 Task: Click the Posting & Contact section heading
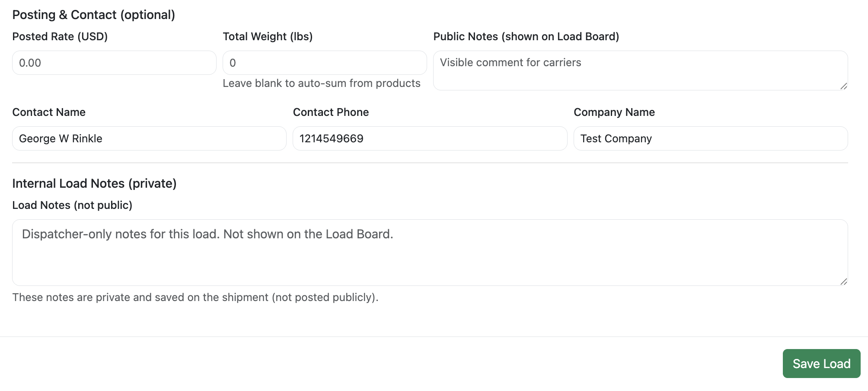click(94, 14)
